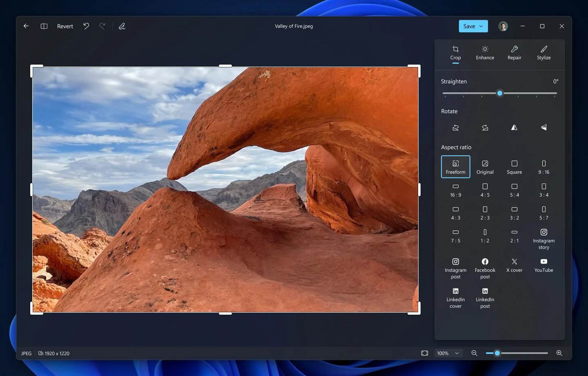Switch to the Crop tab
This screenshot has height=376, width=588.
coord(456,53)
